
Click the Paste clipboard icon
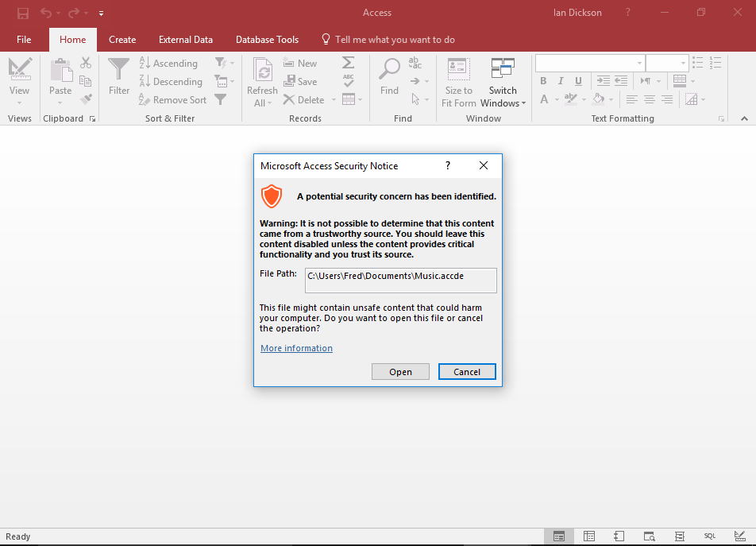[x=60, y=70]
